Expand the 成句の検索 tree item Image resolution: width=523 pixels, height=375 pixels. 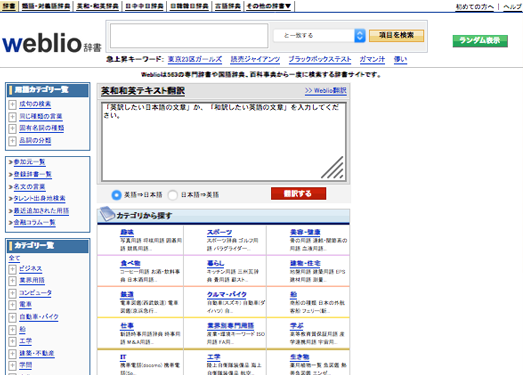click(12, 105)
